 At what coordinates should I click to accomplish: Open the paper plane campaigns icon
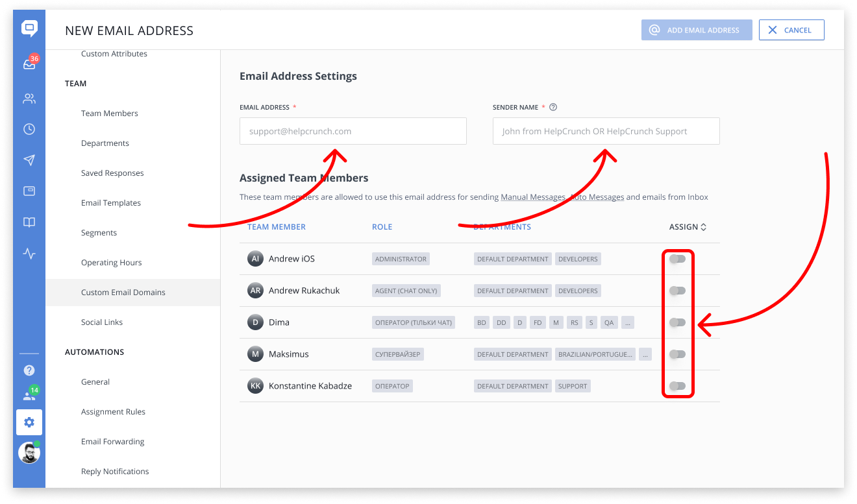click(29, 160)
